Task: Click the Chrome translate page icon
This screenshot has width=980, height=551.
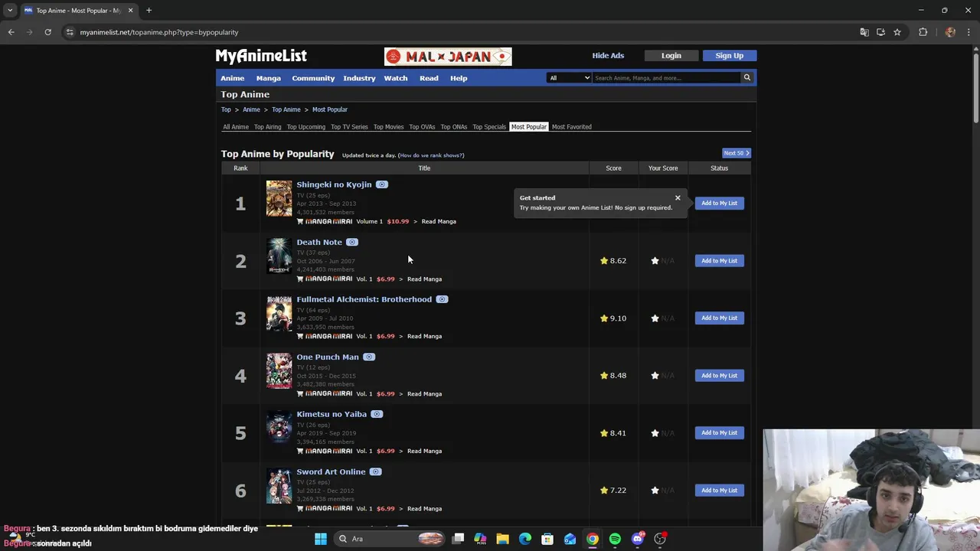Action: coord(864,32)
